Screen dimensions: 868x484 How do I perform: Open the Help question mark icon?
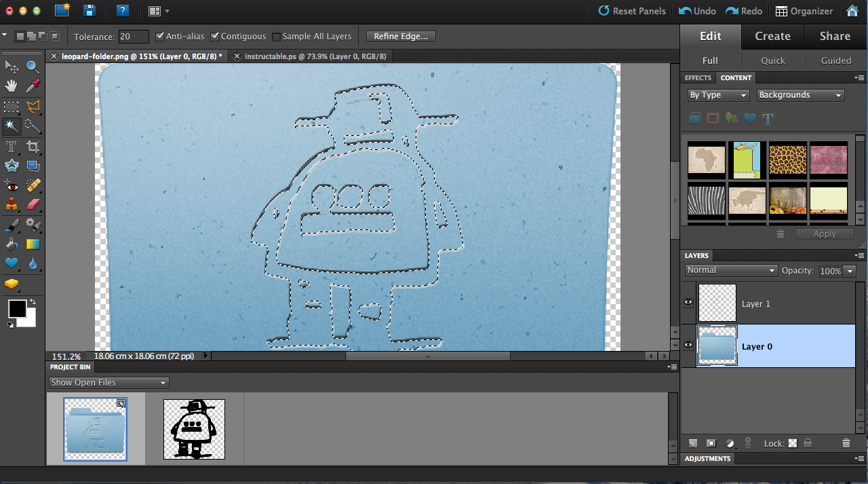pos(122,10)
